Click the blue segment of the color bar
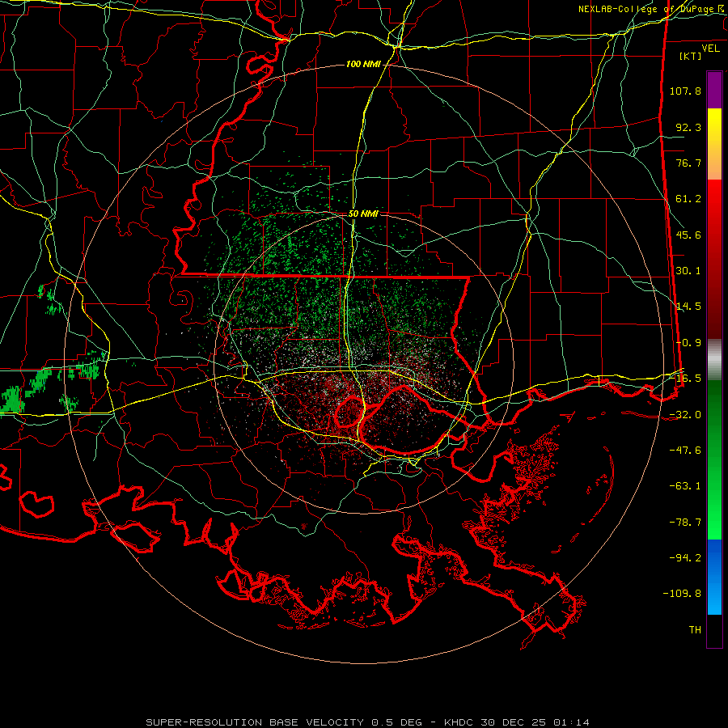728x728 pixels. click(714, 577)
